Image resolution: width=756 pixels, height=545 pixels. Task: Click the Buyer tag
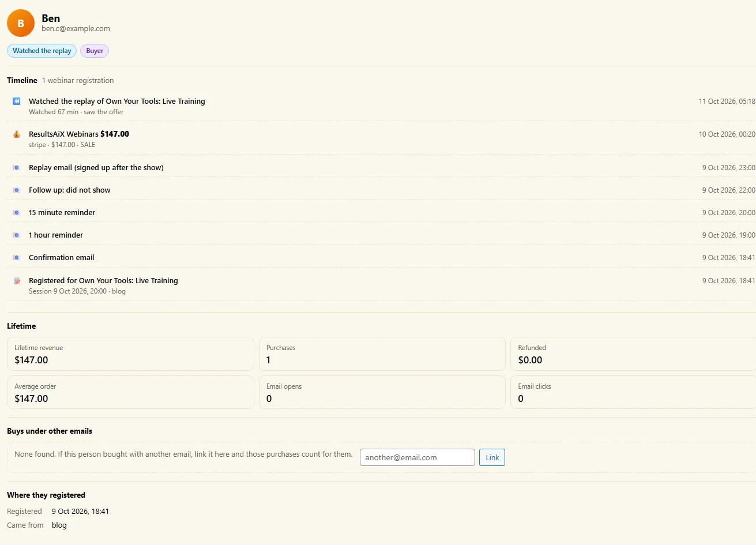(x=95, y=51)
